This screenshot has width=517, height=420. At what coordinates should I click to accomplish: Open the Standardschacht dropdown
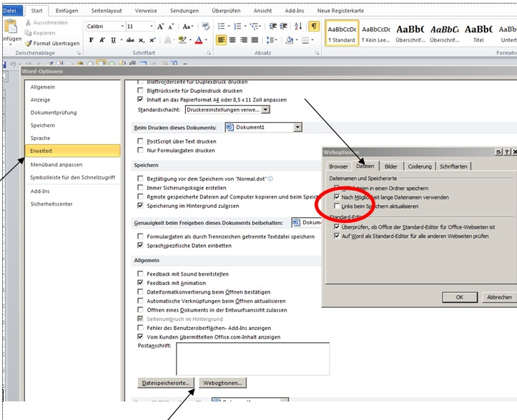pos(265,110)
